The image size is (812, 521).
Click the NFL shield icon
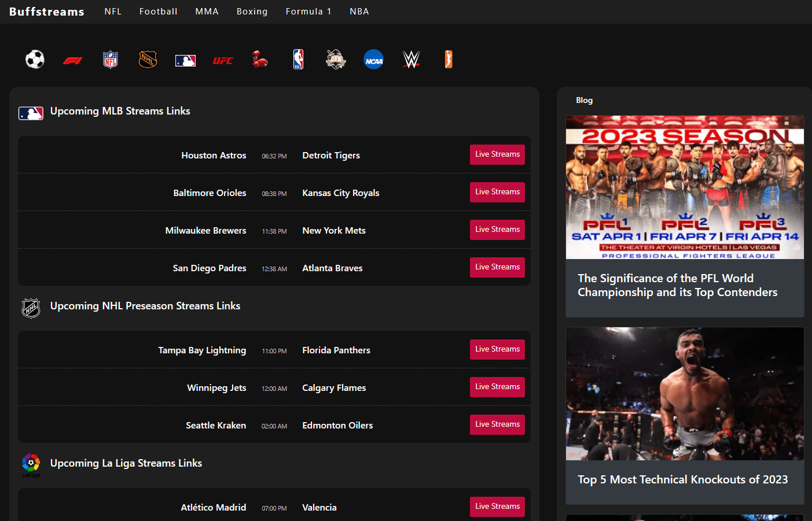pyautogui.click(x=110, y=59)
